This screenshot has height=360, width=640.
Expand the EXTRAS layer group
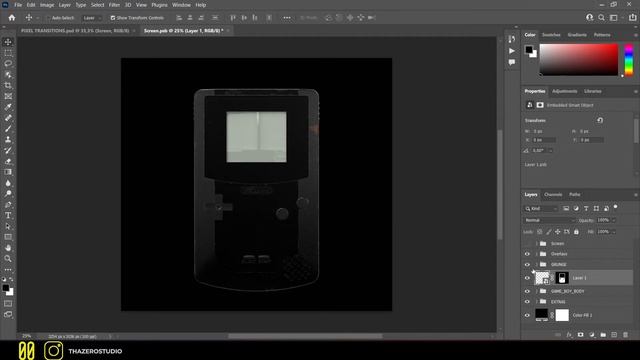[536, 302]
